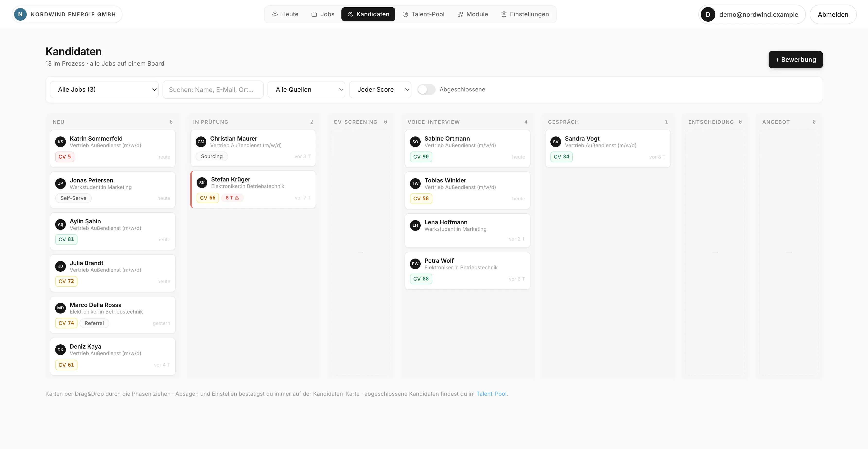
Task: Click the JB avatar of Julia Brandt
Action: pos(60,266)
